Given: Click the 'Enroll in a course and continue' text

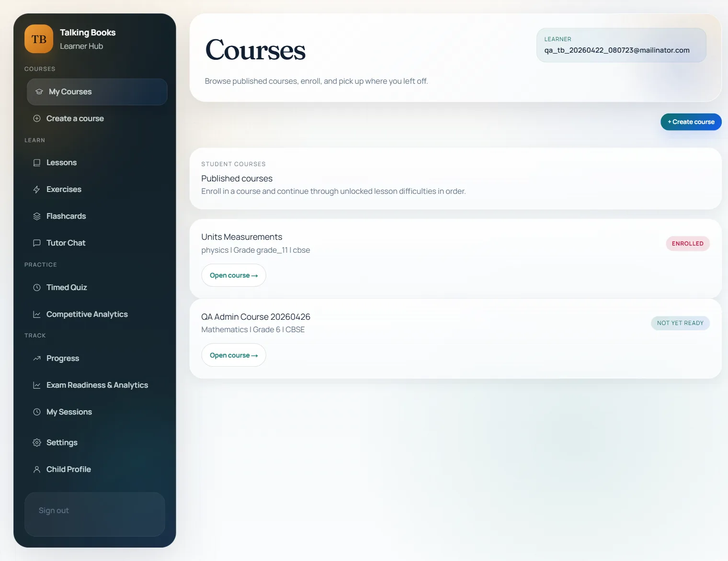Looking at the screenshot, I should pyautogui.click(x=333, y=191).
